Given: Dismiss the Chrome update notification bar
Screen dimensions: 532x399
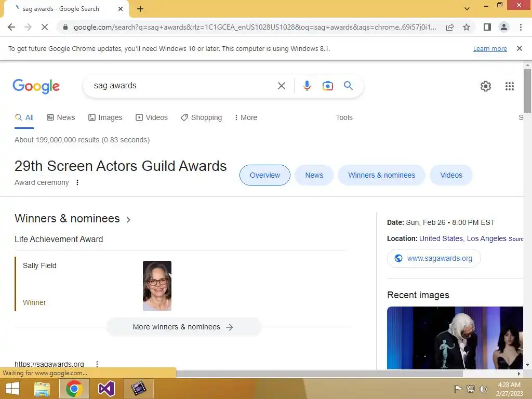Looking at the screenshot, I should click(519, 48).
